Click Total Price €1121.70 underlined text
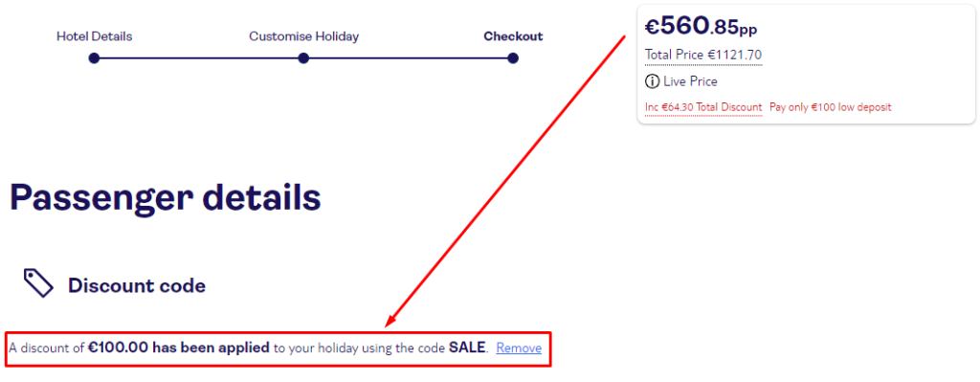Image resolution: width=980 pixels, height=382 pixels. (x=703, y=55)
